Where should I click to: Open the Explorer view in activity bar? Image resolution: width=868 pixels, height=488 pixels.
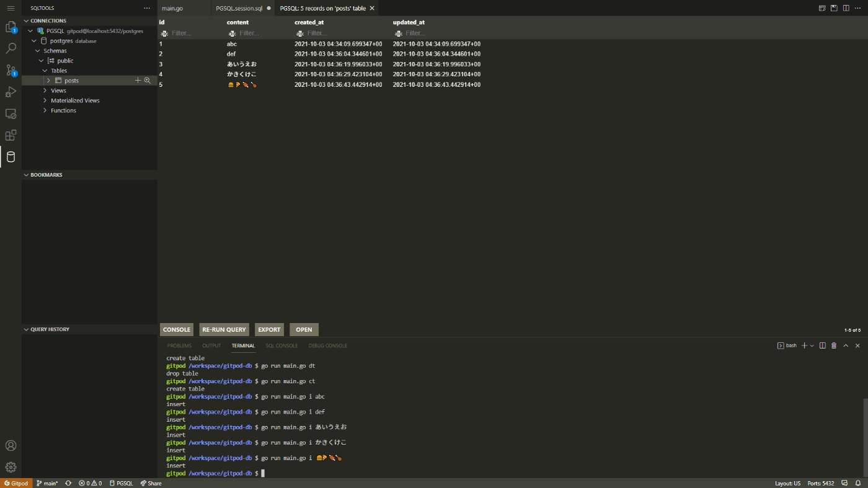click(x=11, y=27)
